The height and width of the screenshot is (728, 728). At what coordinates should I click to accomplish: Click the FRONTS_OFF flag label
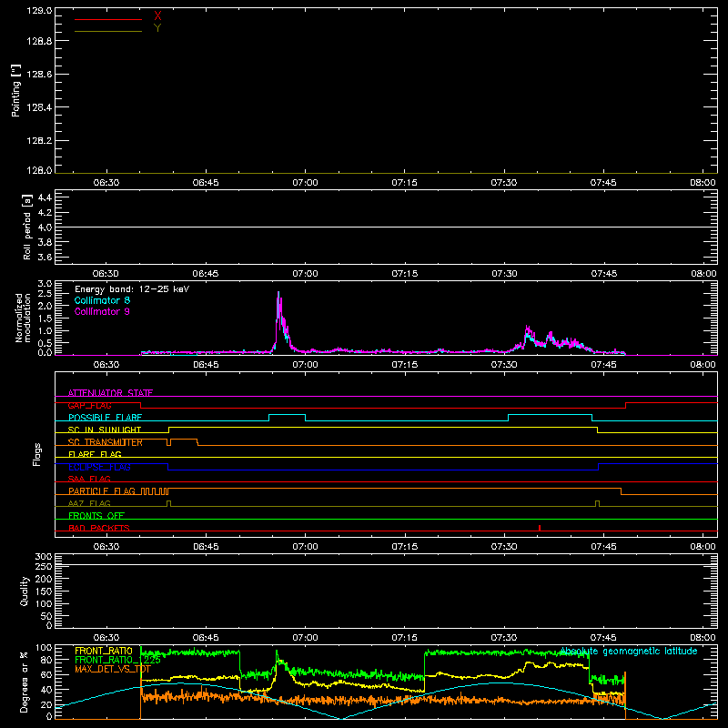tap(96, 515)
